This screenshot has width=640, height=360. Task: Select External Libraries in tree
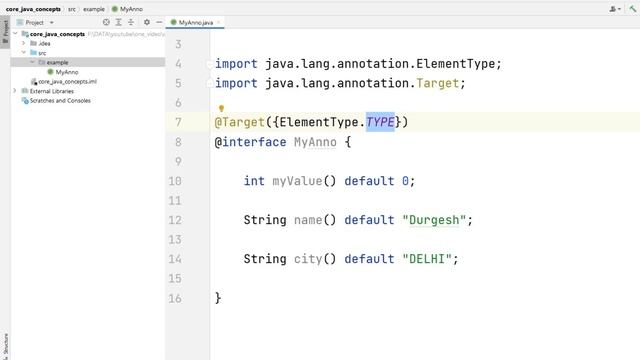pyautogui.click(x=51, y=91)
